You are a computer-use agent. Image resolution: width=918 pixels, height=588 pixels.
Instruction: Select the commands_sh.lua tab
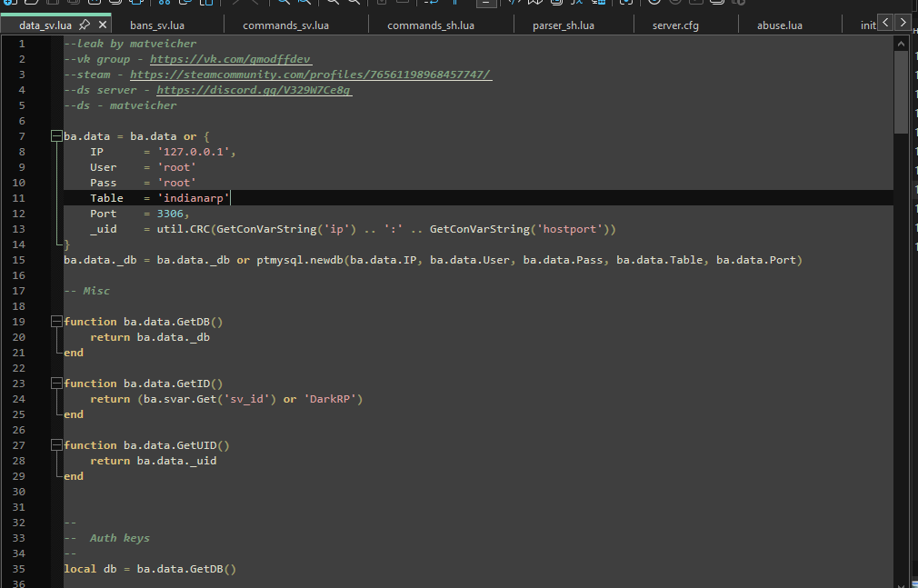(430, 25)
